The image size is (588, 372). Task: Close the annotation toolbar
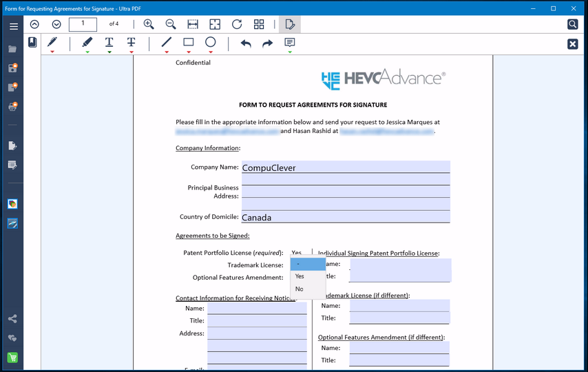(x=572, y=44)
